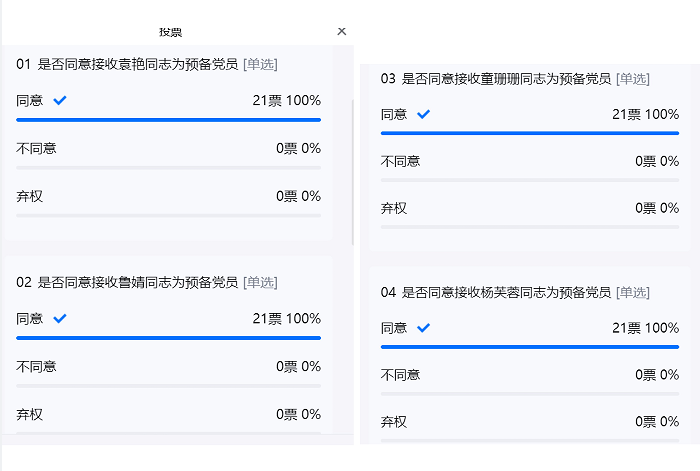
Task: Click the [单选] tag on question 03
Action: tap(632, 79)
